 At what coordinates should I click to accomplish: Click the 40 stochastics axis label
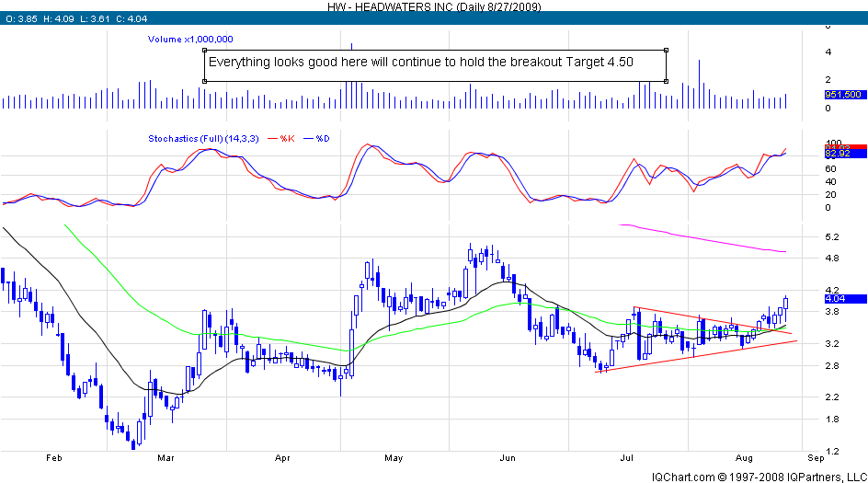coord(830,182)
